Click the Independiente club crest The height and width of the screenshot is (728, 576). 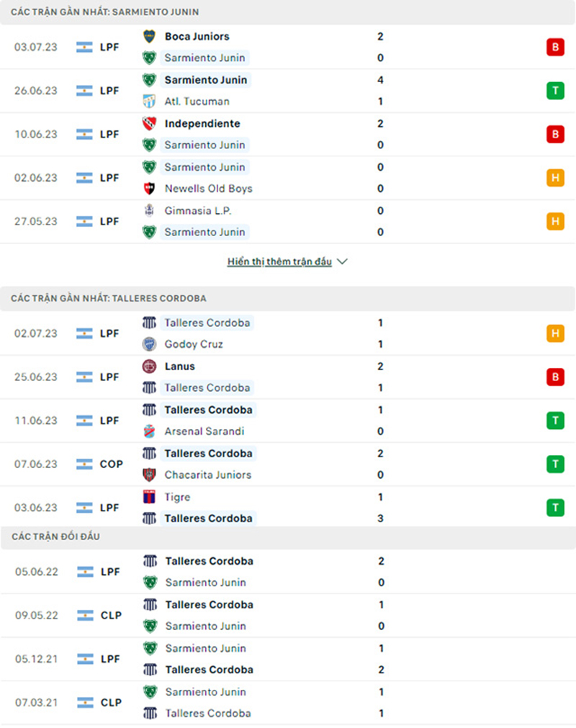pos(149,124)
